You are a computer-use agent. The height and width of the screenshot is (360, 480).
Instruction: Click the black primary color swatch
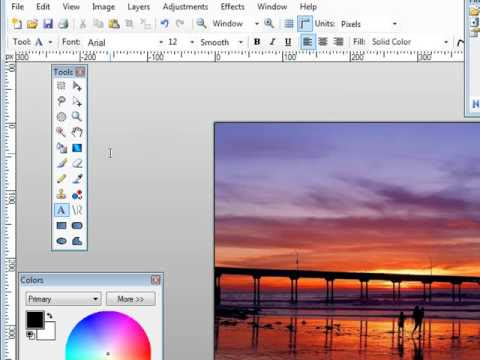(x=35, y=320)
